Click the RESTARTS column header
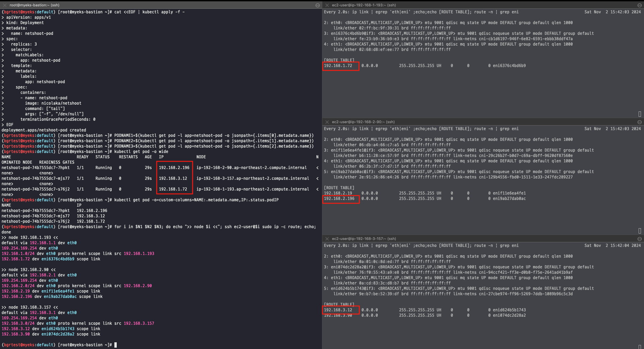644x349 pixels. [x=128, y=157]
